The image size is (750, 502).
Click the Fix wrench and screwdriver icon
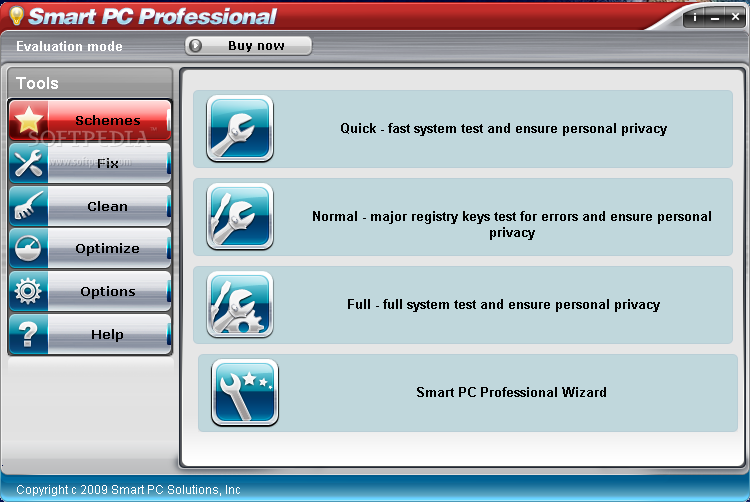click(x=28, y=163)
